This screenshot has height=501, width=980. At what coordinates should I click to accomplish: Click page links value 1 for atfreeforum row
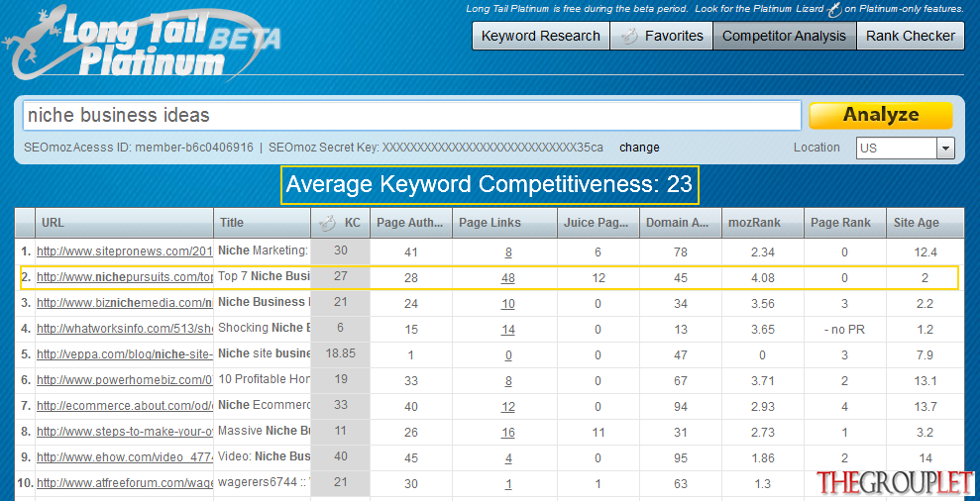tap(508, 483)
